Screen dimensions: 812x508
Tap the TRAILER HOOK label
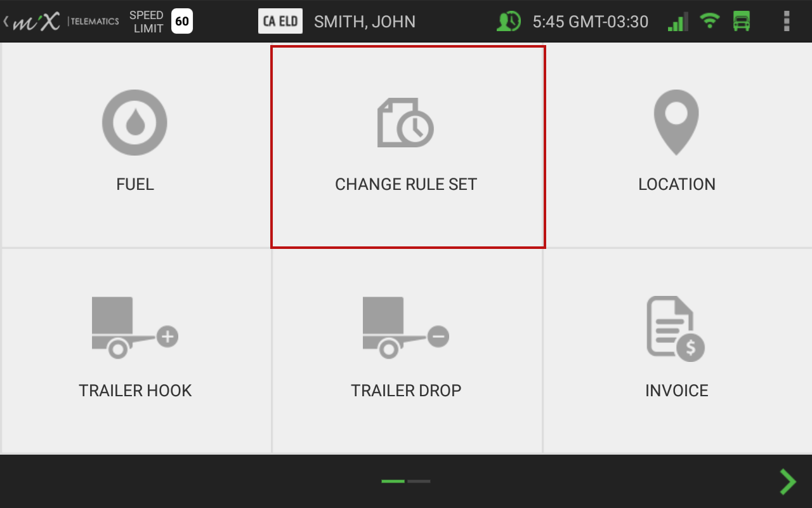pos(135,391)
